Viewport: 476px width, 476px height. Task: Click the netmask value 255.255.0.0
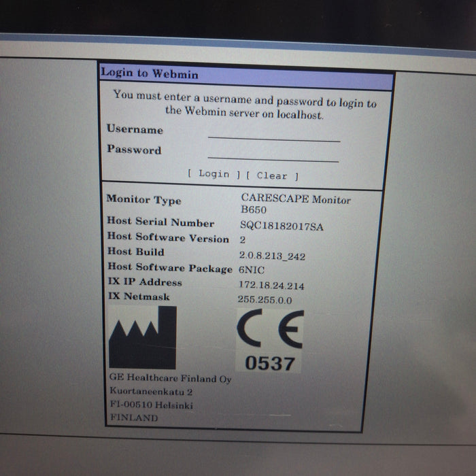coord(266,300)
